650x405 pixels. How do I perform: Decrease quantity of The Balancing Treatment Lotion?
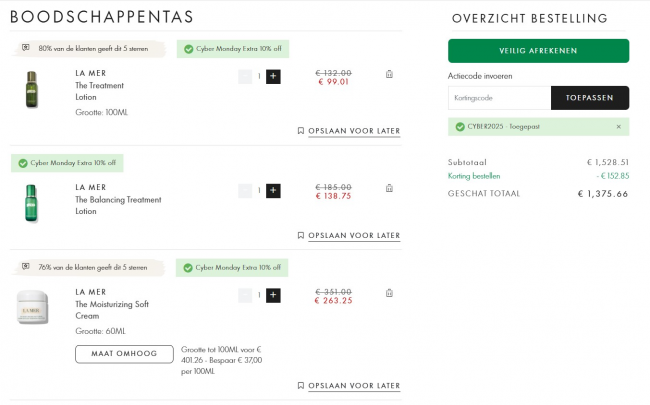pyautogui.click(x=245, y=190)
